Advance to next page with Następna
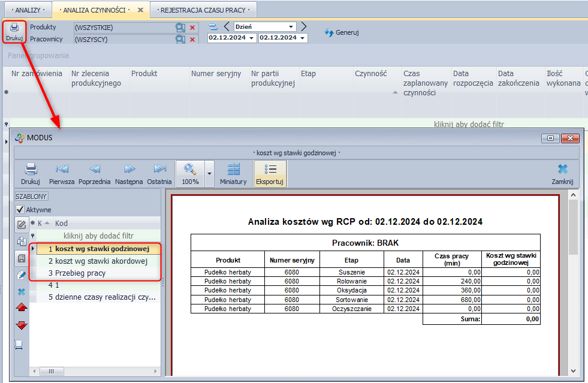This screenshot has width=588, height=383. point(129,174)
